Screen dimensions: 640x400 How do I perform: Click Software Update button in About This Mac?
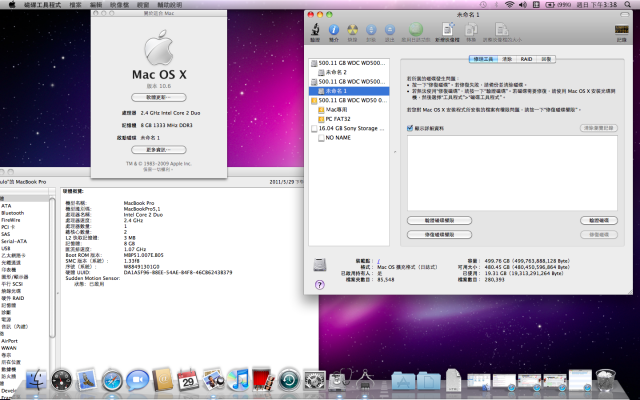pos(159,98)
